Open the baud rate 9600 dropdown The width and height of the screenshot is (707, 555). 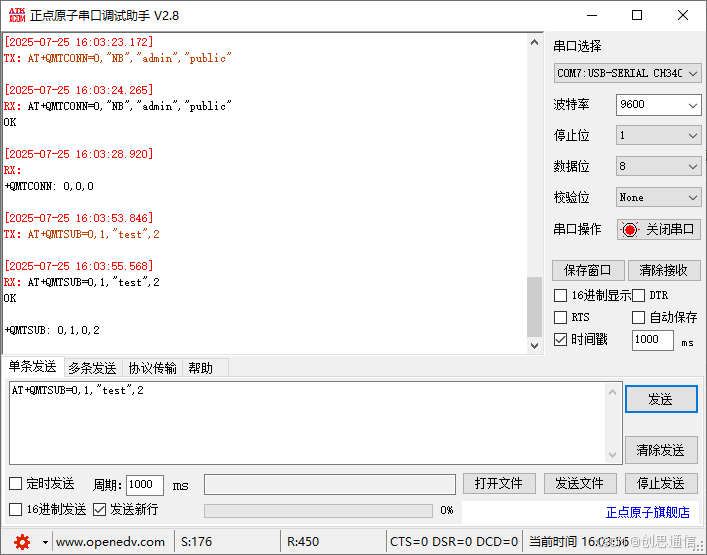pos(658,105)
